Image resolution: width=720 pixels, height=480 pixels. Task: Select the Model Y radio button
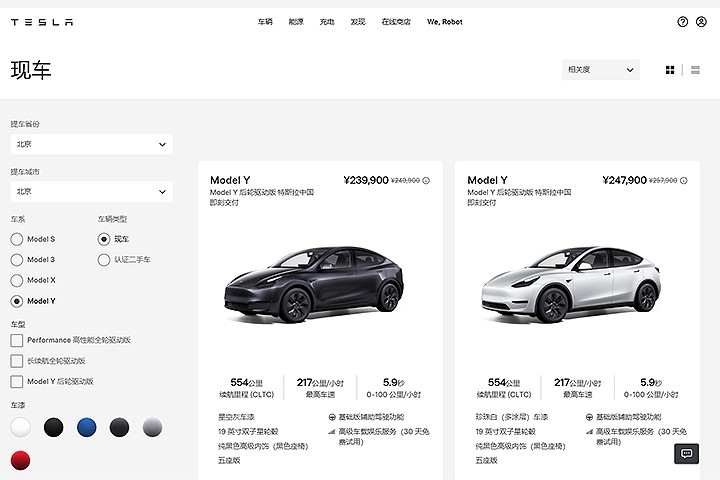pos(17,301)
